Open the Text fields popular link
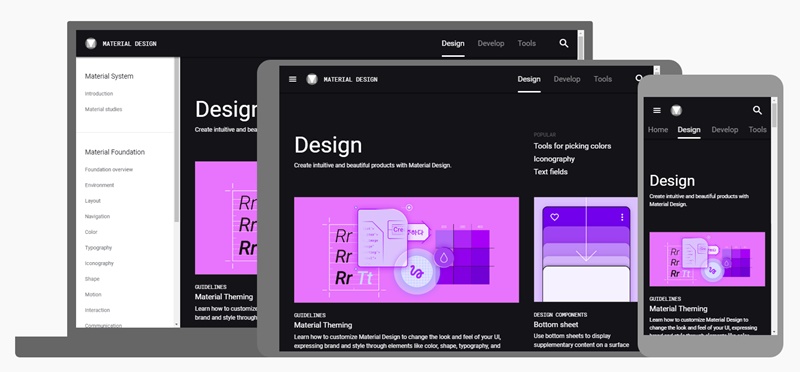This screenshot has height=372, width=800. point(551,172)
